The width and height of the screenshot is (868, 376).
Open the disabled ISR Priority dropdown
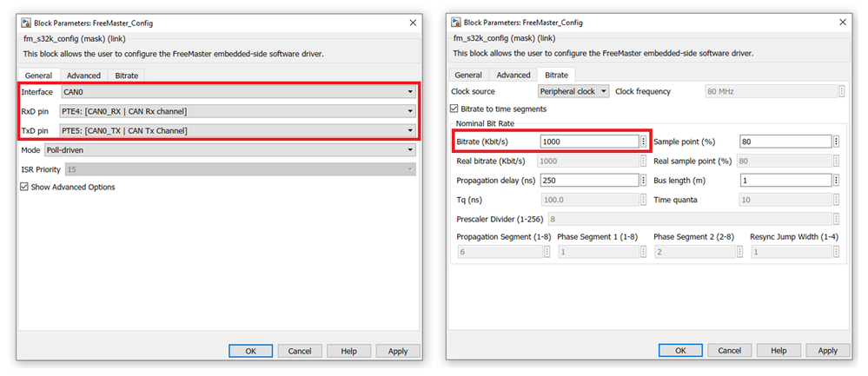(241, 169)
